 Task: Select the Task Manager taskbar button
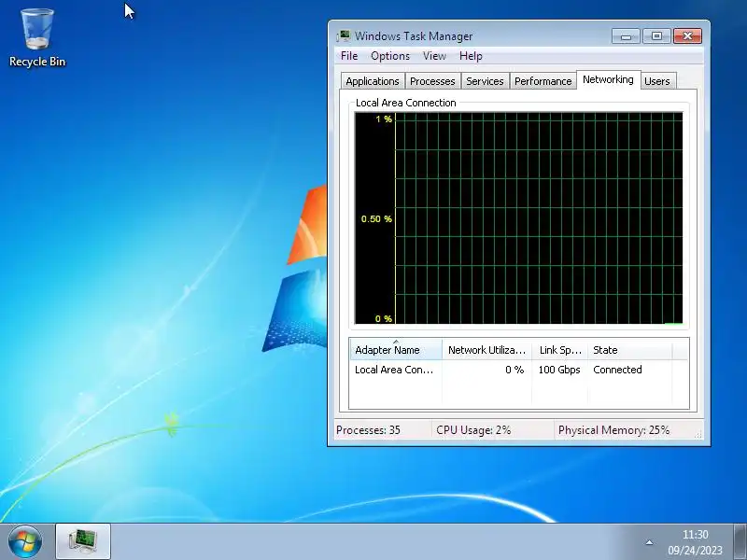click(83, 541)
